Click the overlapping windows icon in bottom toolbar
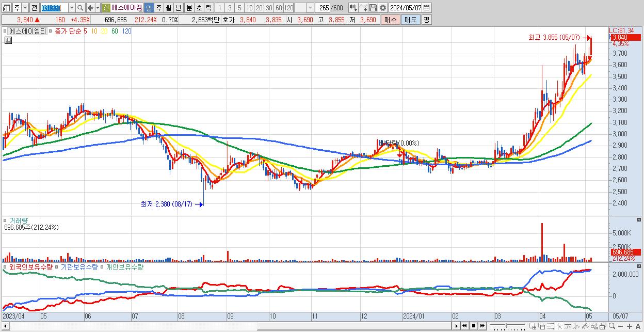 (x=541, y=326)
